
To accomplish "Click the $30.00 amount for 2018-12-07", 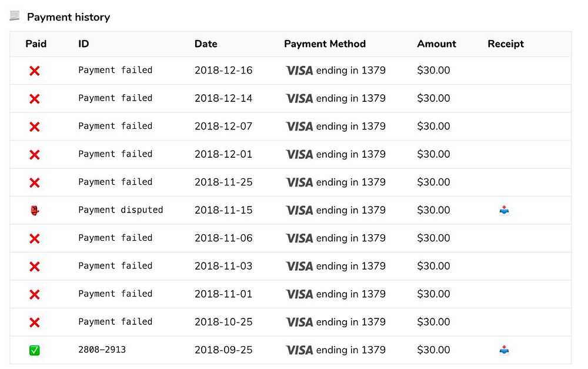I will [433, 126].
